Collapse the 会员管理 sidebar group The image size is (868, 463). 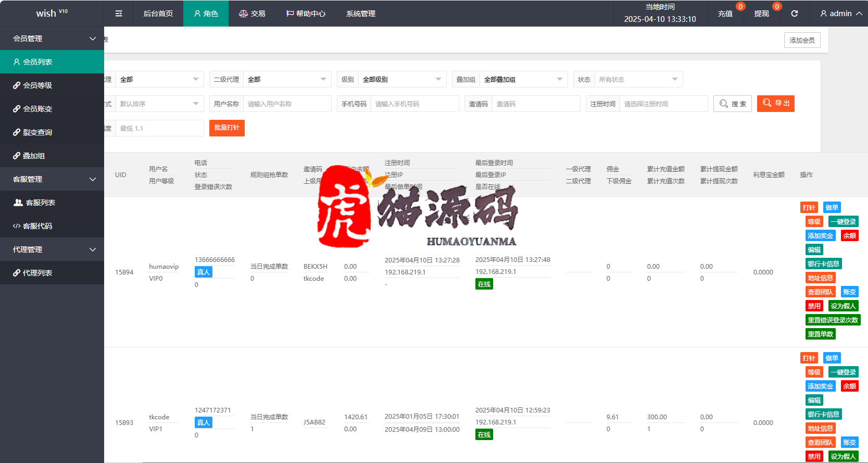52,39
